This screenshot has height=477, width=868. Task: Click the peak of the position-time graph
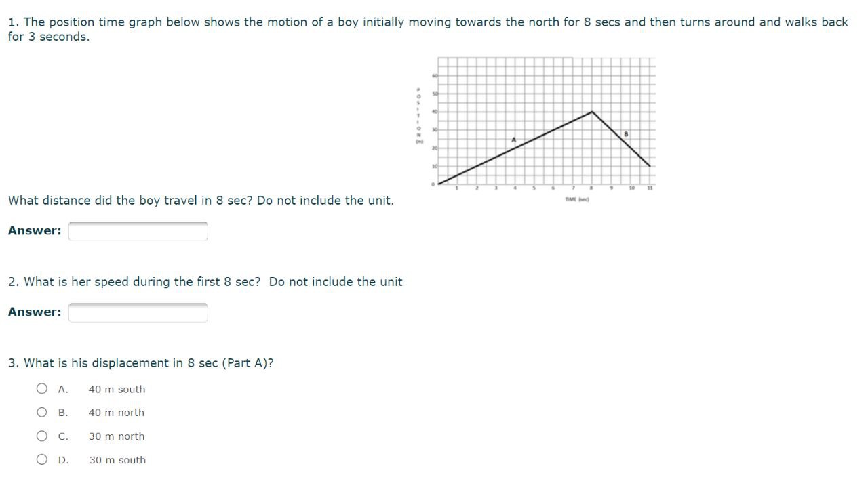(593, 111)
